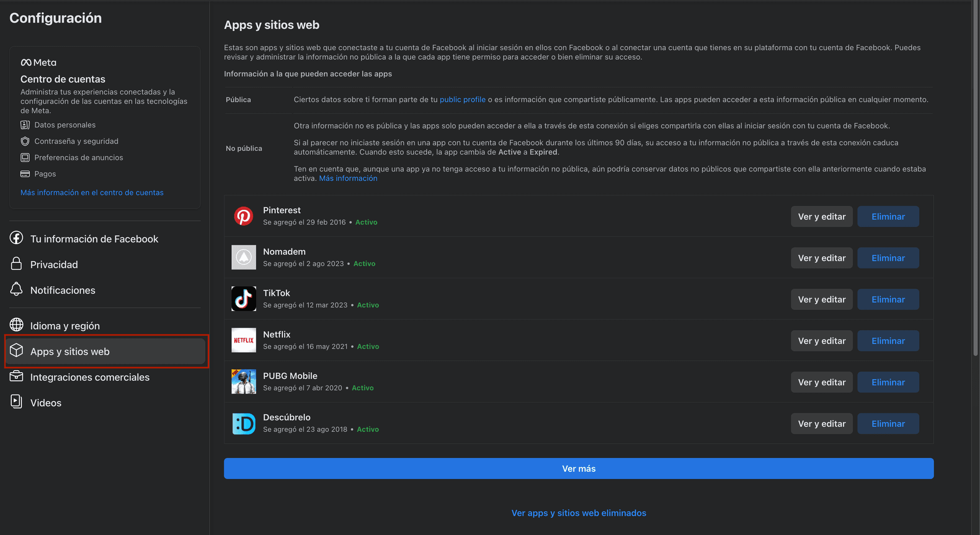Click the Idioma y región globe icon
This screenshot has width=980, height=535.
[x=16, y=325]
